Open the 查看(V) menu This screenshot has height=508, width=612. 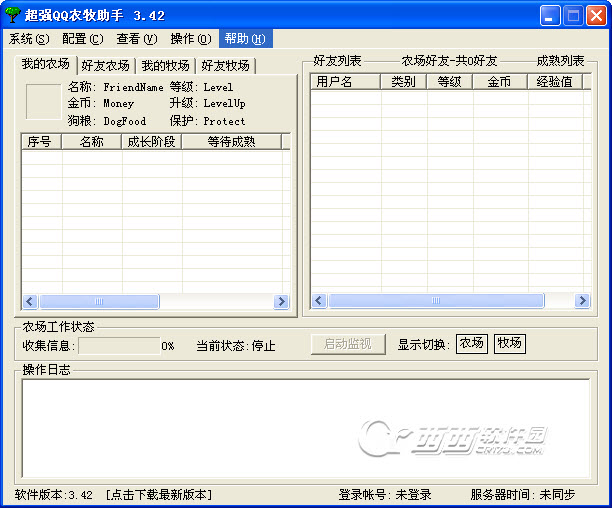[137, 39]
